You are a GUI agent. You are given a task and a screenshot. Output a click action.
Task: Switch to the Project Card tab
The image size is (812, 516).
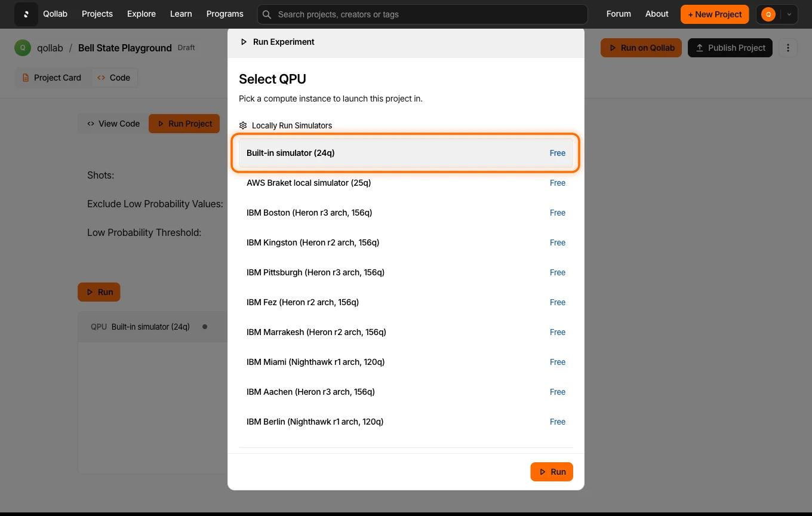click(52, 78)
